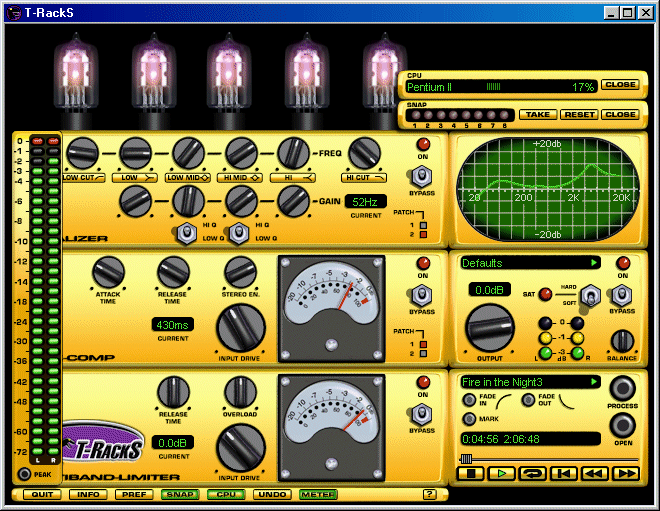This screenshot has width=660, height=511.
Task: Open the INFO panel
Action: pyautogui.click(x=88, y=494)
